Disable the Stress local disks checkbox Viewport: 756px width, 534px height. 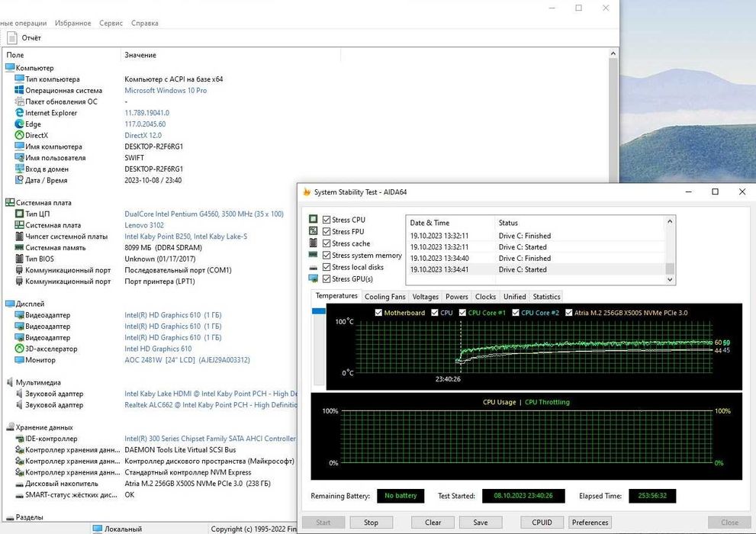click(x=327, y=267)
